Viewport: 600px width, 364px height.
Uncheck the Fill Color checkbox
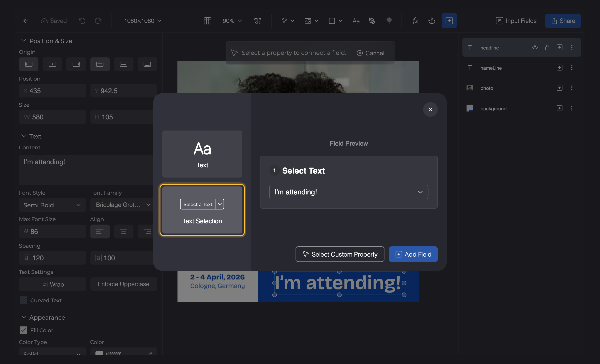point(23,330)
